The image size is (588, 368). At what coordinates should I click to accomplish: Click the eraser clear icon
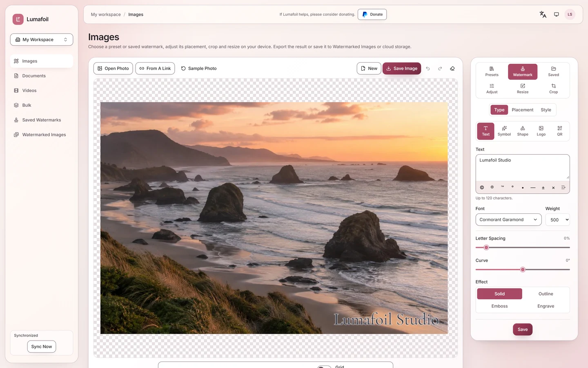coord(452,68)
